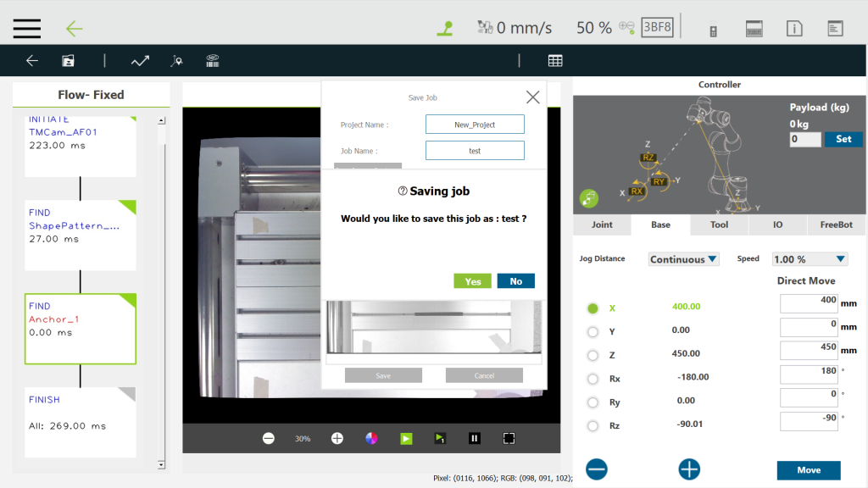This screenshot has width=868, height=488.
Task: Click the play-once step run icon
Action: (440, 438)
